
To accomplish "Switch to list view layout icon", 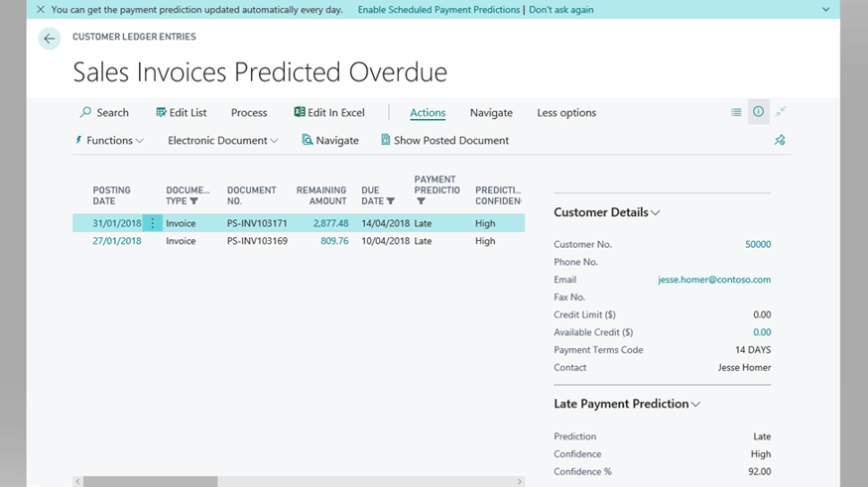I will click(x=736, y=113).
